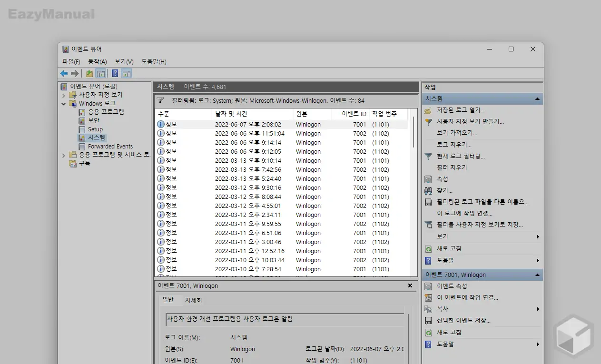The width and height of the screenshot is (601, 364).
Task: Sort by 날짜 및 시간 column header
Action: click(x=252, y=114)
